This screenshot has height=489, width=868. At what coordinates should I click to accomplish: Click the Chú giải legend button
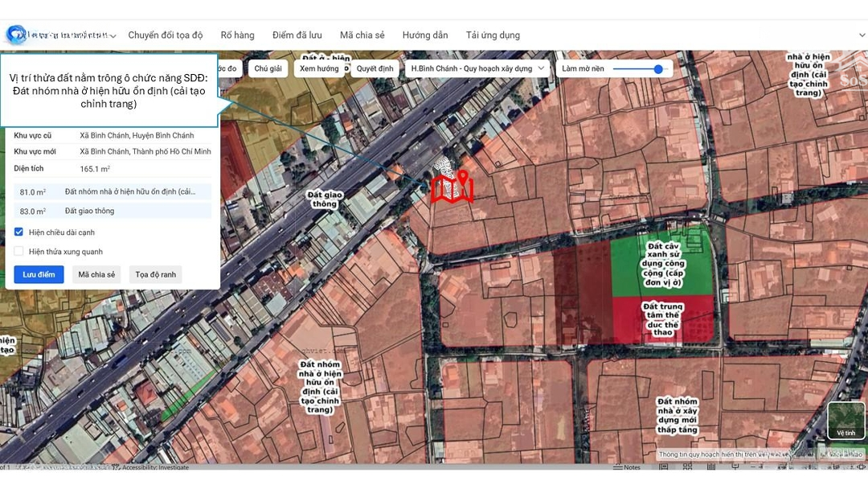point(268,69)
